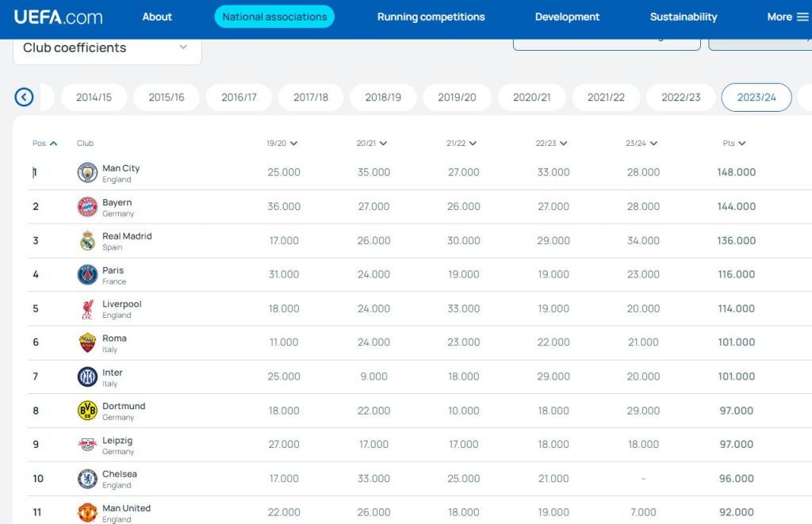Click the Dortmund BVB crest icon
Screen dimensions: 812x524
coord(87,411)
